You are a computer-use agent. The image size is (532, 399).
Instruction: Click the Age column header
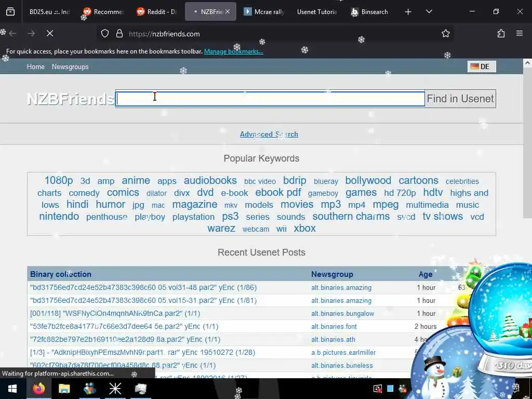tap(425, 274)
